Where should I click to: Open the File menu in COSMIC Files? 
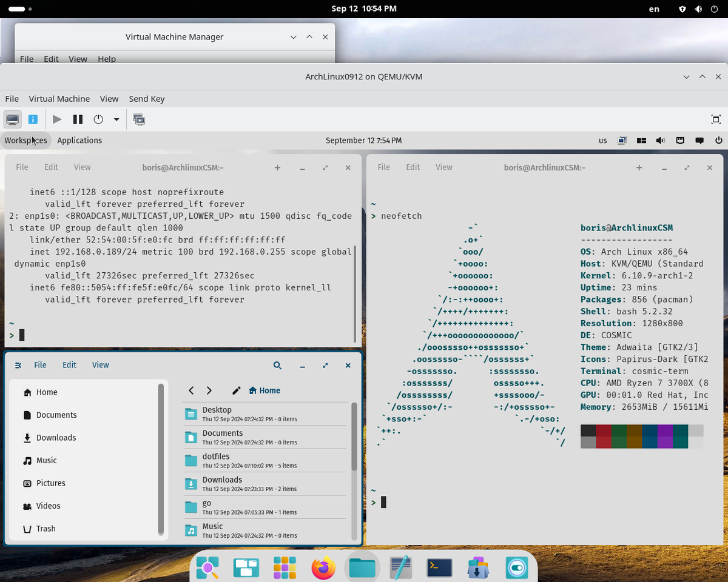(x=40, y=365)
